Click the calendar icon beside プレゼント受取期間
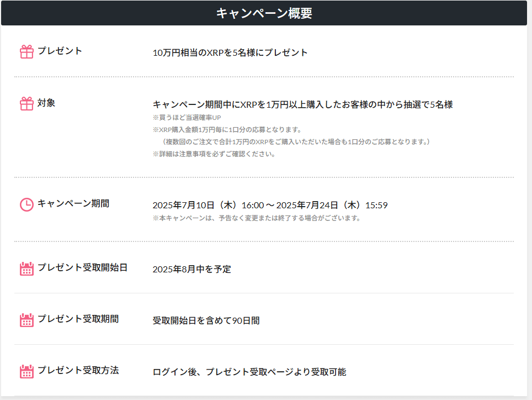532x400 pixels. 26,320
